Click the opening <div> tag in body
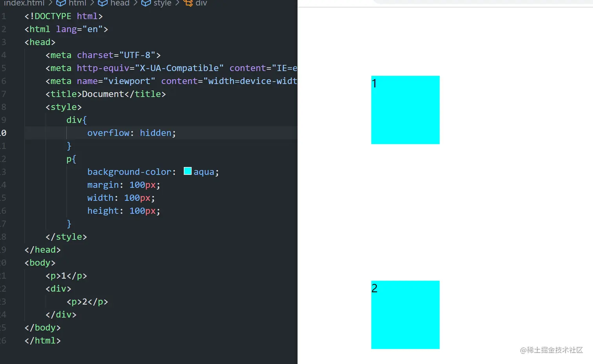The height and width of the screenshot is (364, 593). click(58, 289)
